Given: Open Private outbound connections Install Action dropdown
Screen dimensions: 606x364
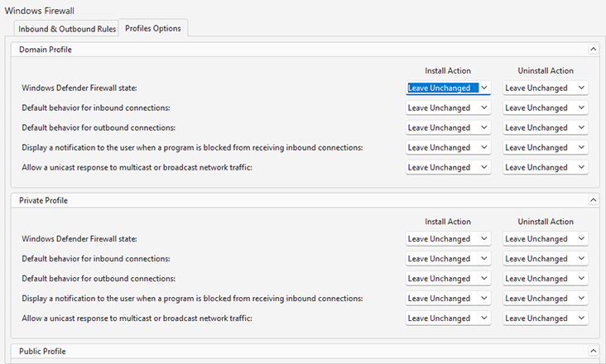Looking at the screenshot, I should [448, 278].
